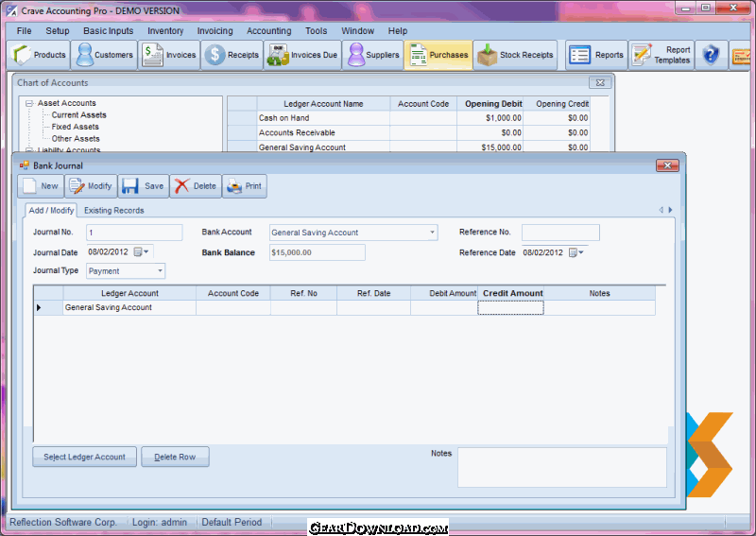Close the Bank Journal window
Image resolution: width=756 pixels, height=536 pixels.
pos(667,165)
